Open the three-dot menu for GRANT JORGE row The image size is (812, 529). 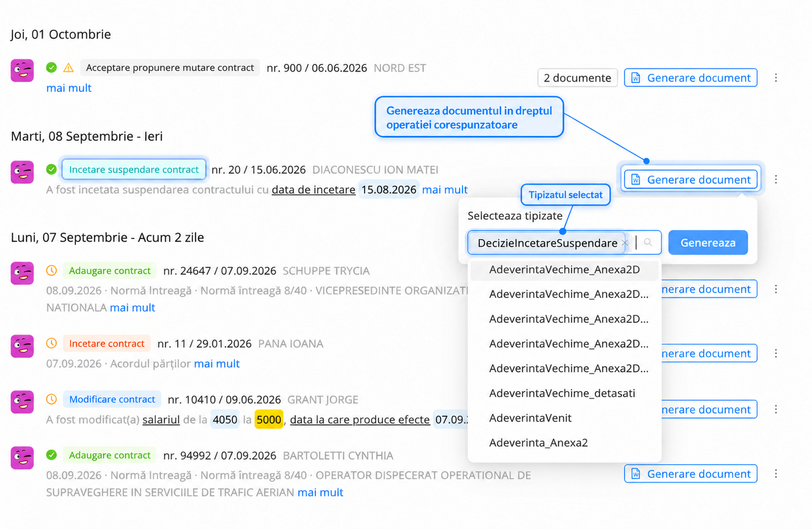776,409
